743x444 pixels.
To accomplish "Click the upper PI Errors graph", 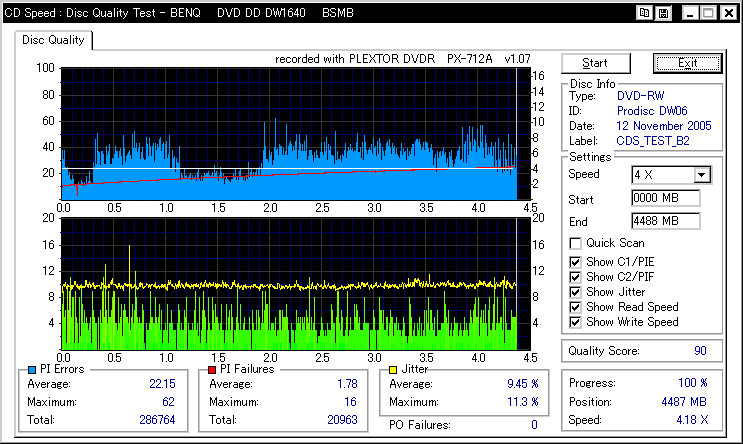I will pyautogui.click(x=296, y=134).
